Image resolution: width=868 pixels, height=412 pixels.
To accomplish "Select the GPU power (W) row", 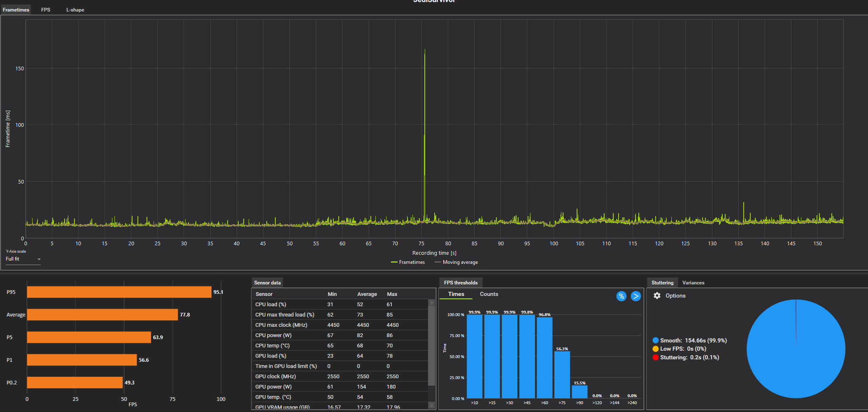I will [340, 387].
